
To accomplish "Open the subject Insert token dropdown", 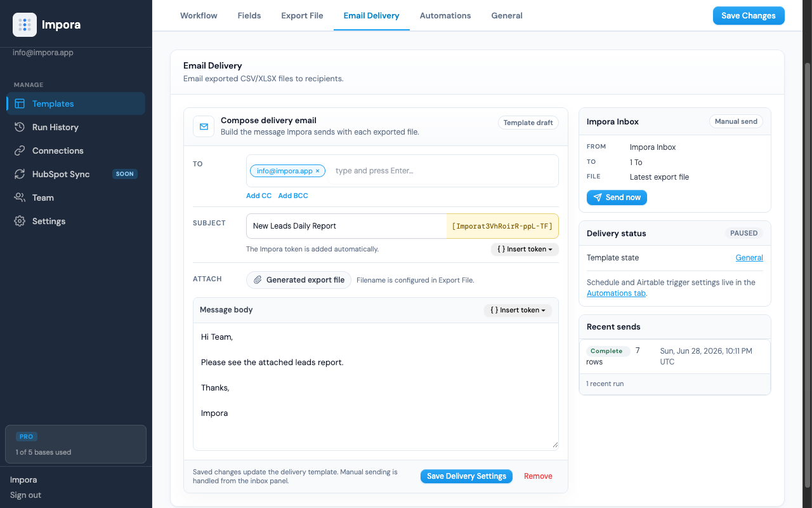I will 525,249.
